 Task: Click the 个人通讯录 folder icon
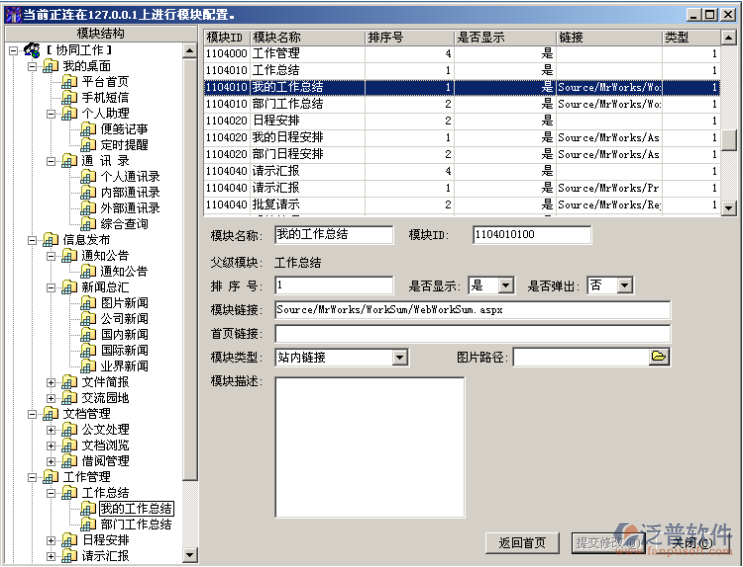(x=88, y=177)
